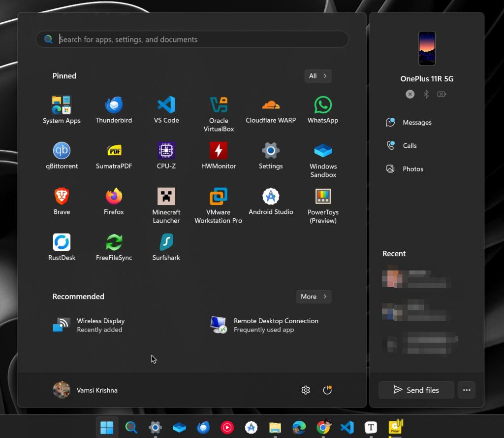Open Brave browser

point(62,201)
